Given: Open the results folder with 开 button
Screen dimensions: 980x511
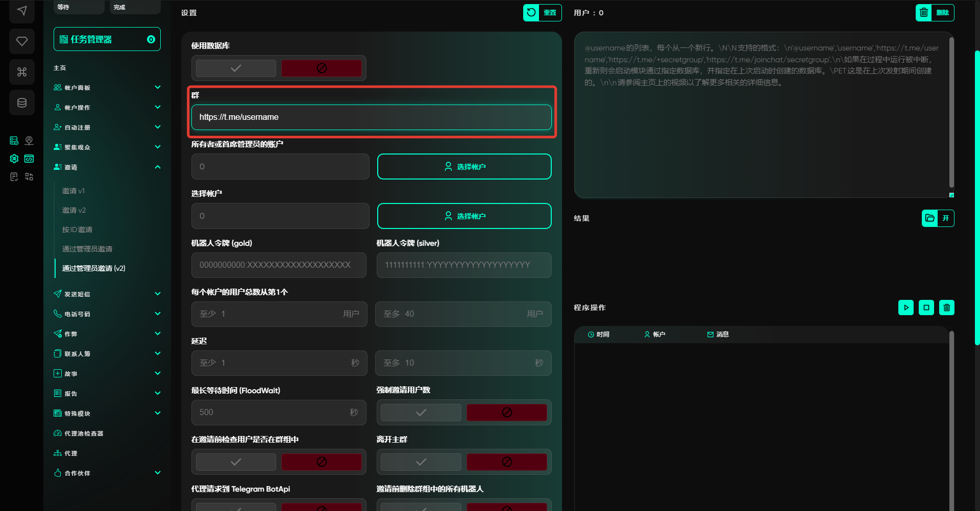Looking at the screenshot, I should tap(938, 218).
